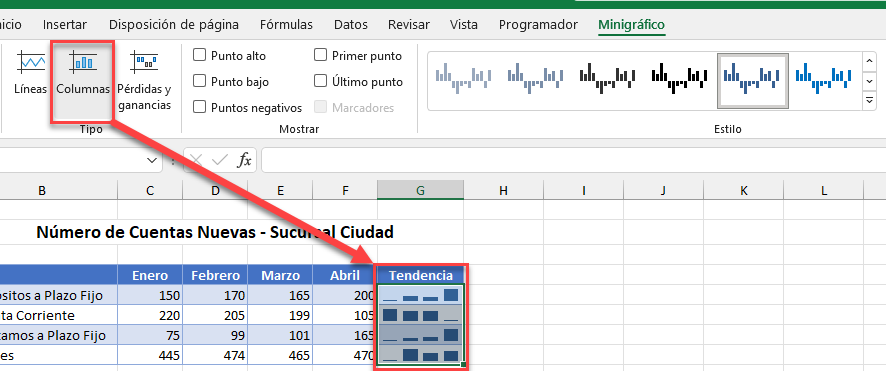Select column H header
Viewport: 886px width, 371px height.
point(503,191)
